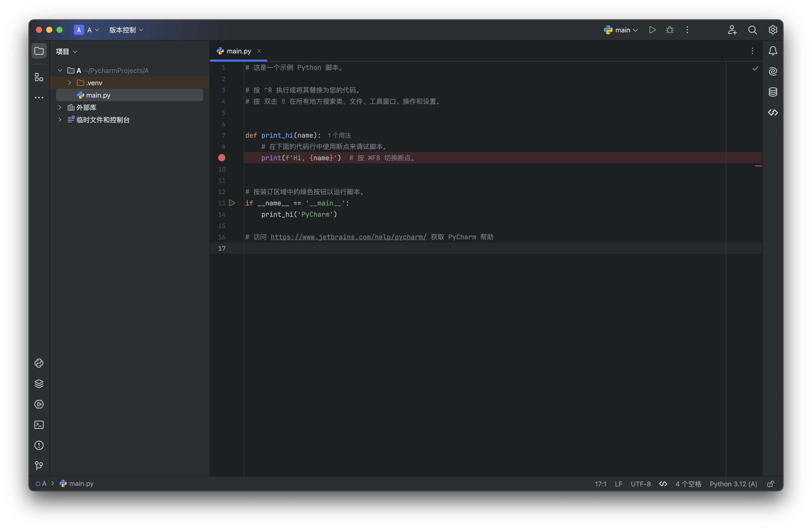Open the 版本控制 menu
Image resolution: width=812 pixels, height=529 pixels.
(x=126, y=30)
